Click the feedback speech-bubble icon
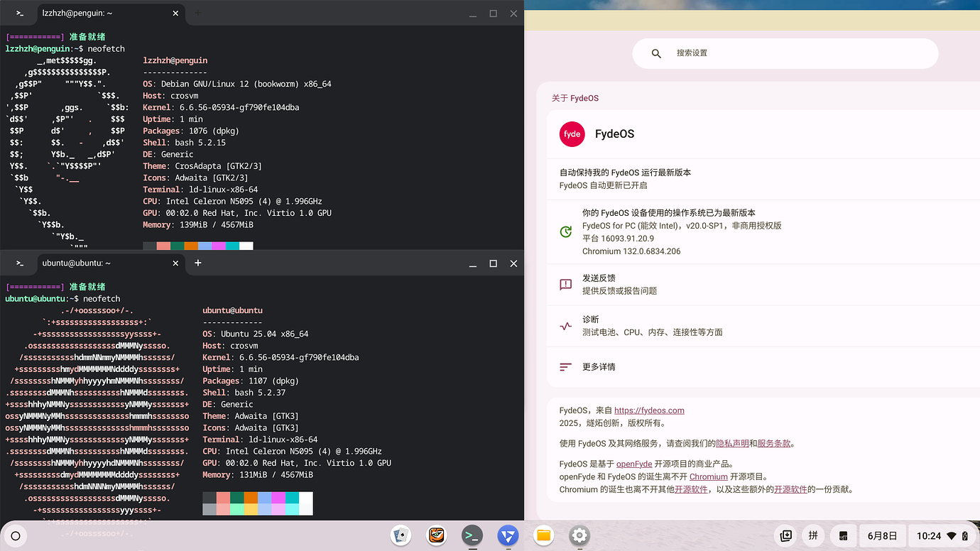The height and width of the screenshot is (551, 980). tap(565, 284)
